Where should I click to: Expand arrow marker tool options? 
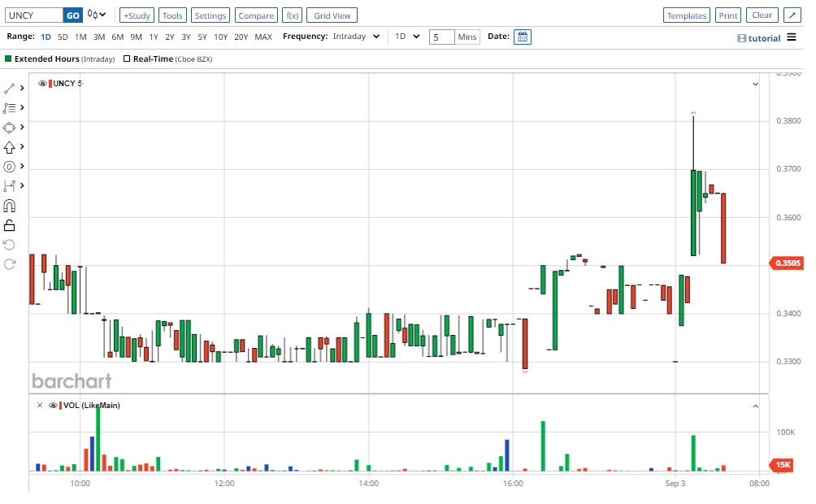coord(22,147)
